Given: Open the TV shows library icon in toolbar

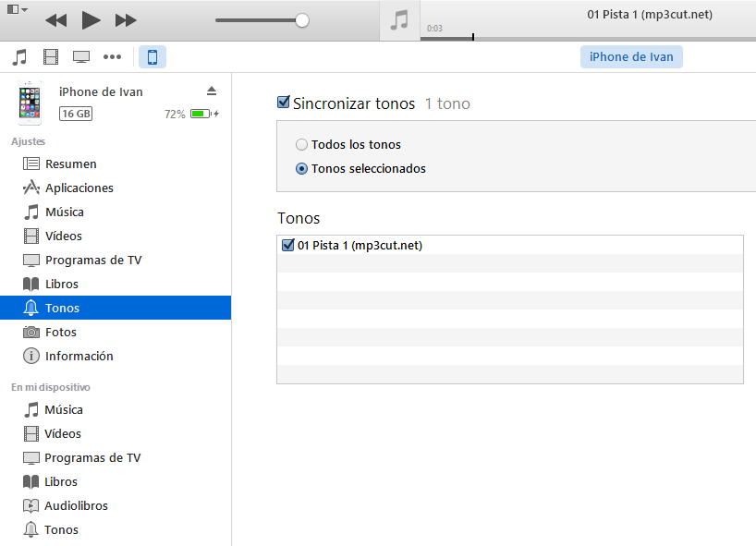Looking at the screenshot, I should click(x=81, y=57).
